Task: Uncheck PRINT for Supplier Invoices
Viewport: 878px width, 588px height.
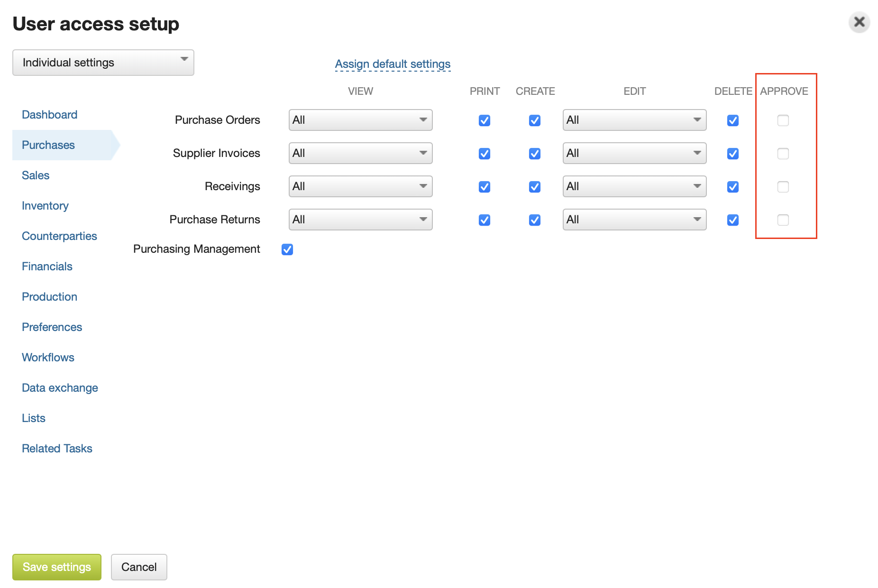Action: [x=485, y=154]
